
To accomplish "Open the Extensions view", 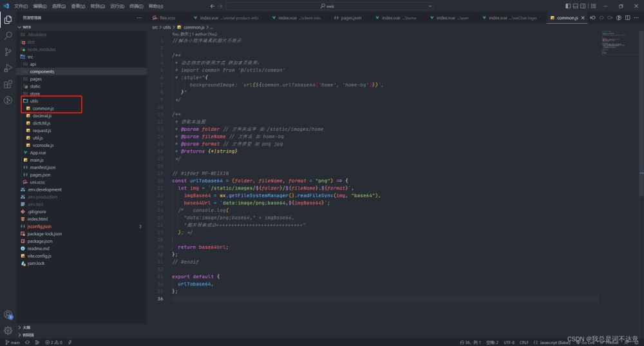I will (x=8, y=84).
